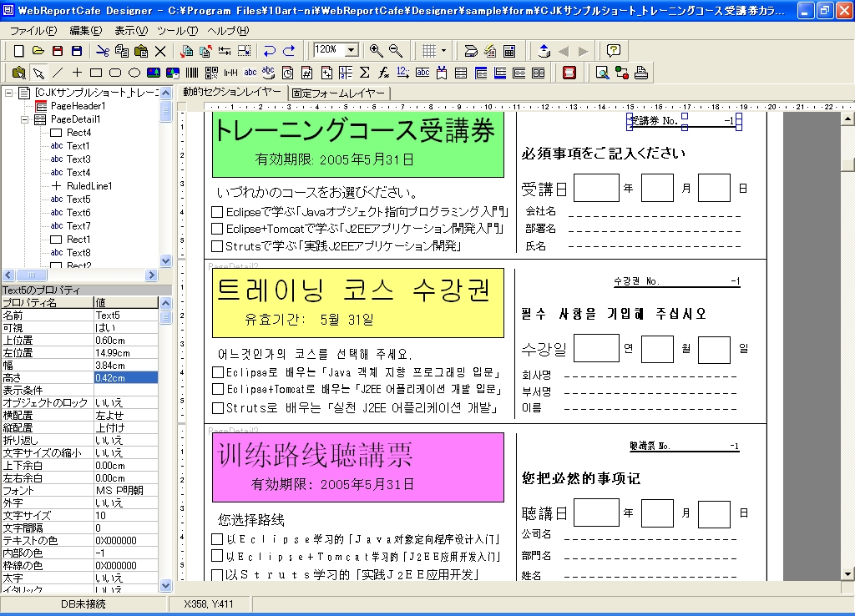Pick the barcode insert tool

[192, 73]
